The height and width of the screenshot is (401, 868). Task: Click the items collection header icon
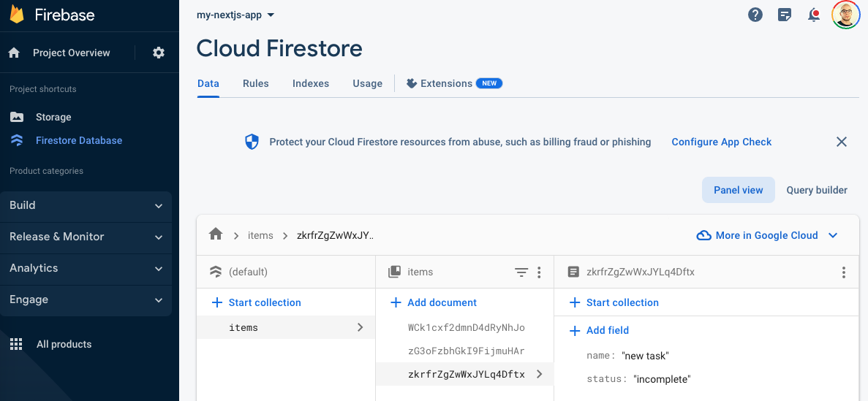pos(394,272)
